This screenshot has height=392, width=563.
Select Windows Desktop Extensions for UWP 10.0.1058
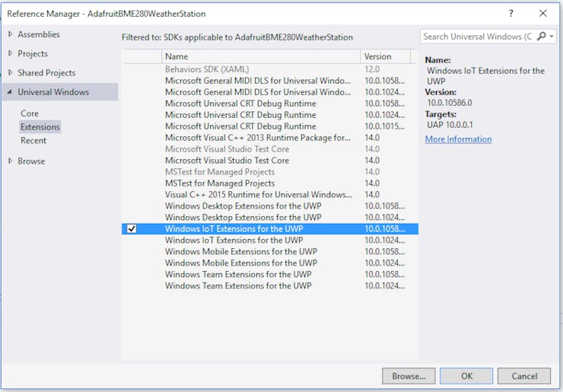click(270, 206)
